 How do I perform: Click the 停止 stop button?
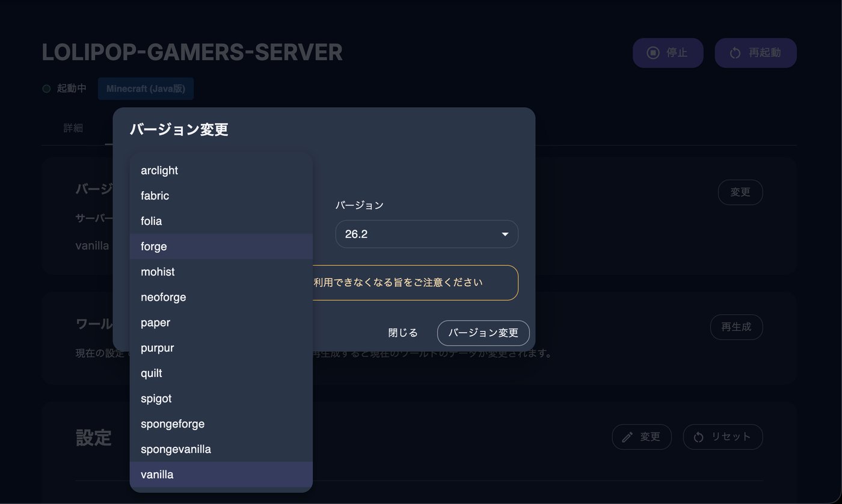pos(668,53)
